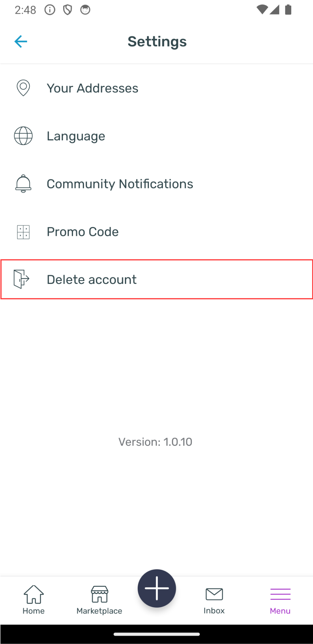Screen dimensions: 313x644
Task: Choose Promo Code entry
Action: click(x=83, y=232)
